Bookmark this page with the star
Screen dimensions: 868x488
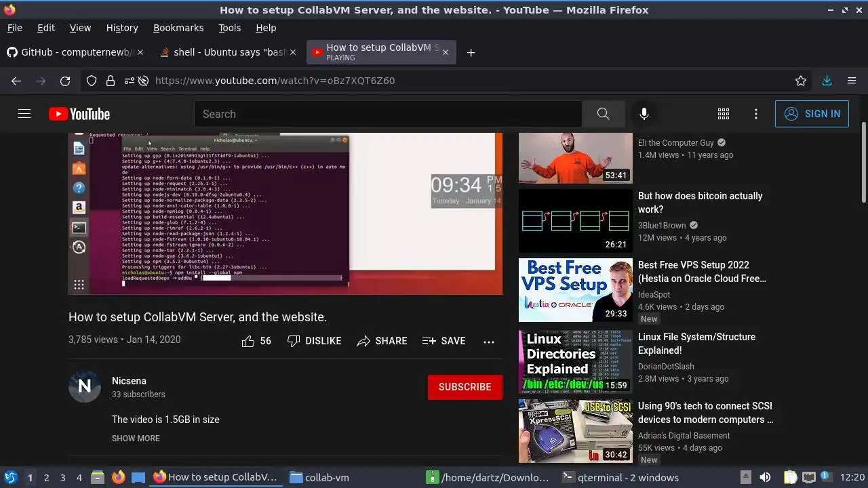point(801,81)
